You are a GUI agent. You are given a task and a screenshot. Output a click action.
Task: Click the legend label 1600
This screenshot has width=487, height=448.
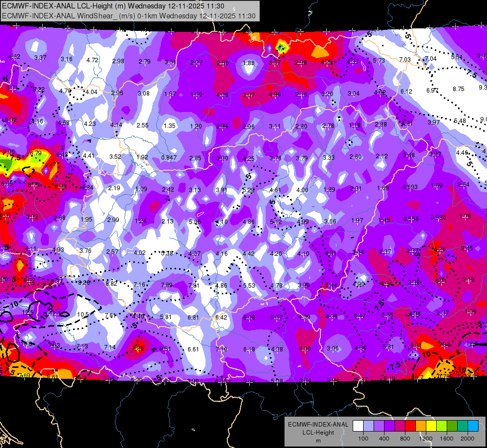447,439
